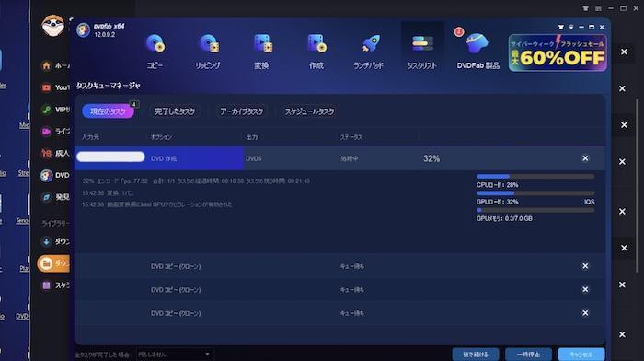Open DVD item in the StreamFab sidebar

tap(55, 175)
